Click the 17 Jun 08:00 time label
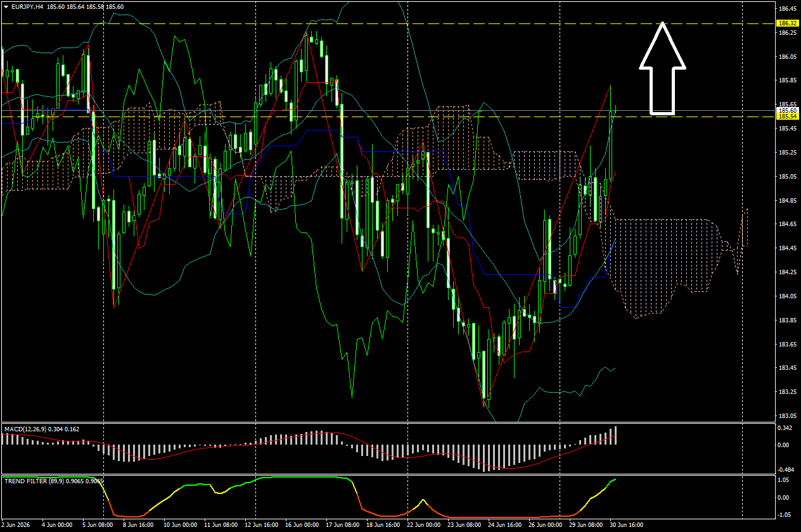 tap(341, 525)
